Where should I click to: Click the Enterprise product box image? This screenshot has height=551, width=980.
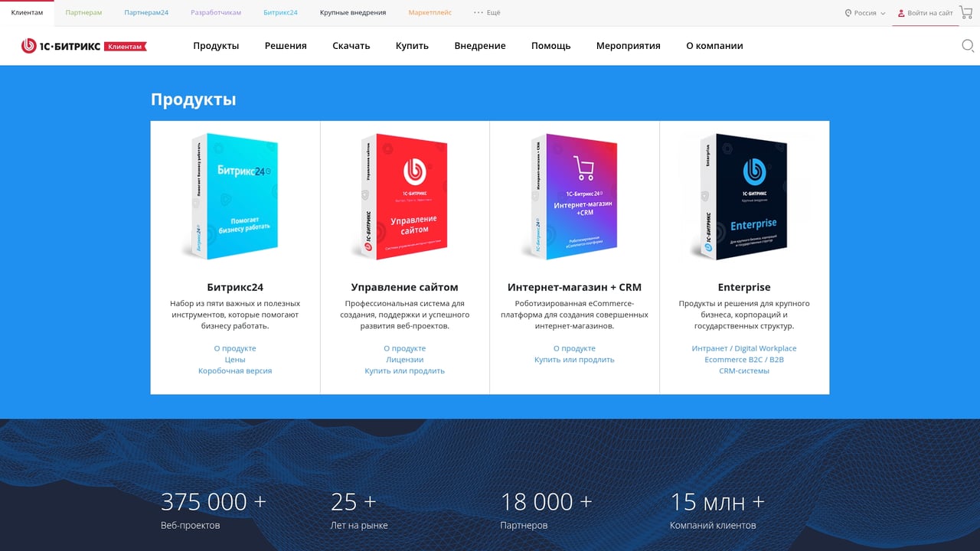point(743,197)
